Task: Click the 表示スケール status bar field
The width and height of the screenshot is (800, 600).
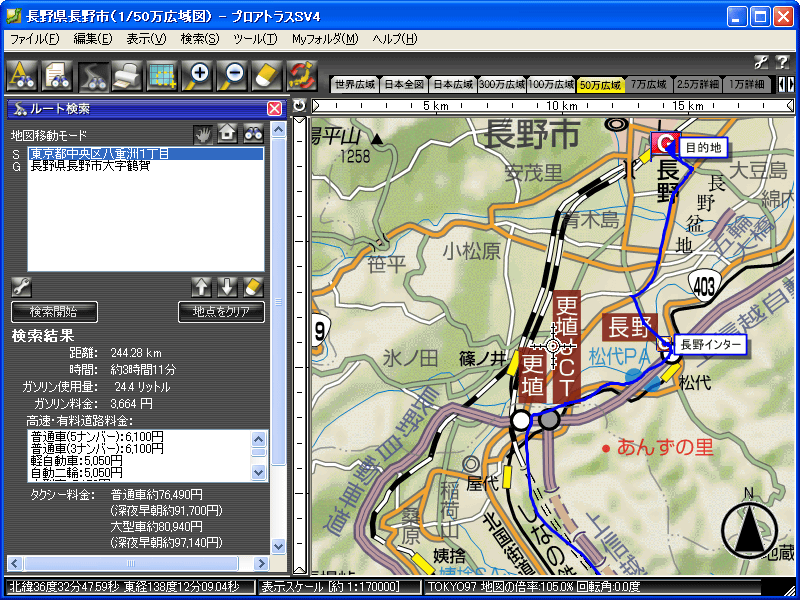Action: [339, 587]
